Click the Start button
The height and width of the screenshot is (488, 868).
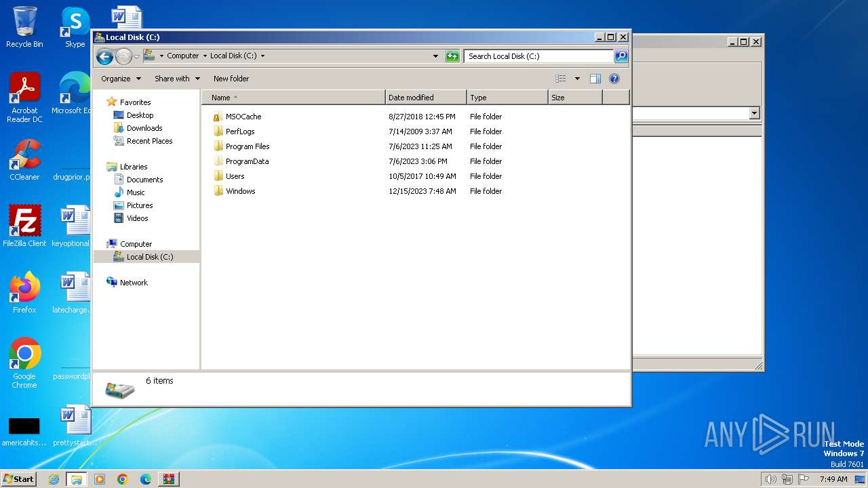coord(18,479)
